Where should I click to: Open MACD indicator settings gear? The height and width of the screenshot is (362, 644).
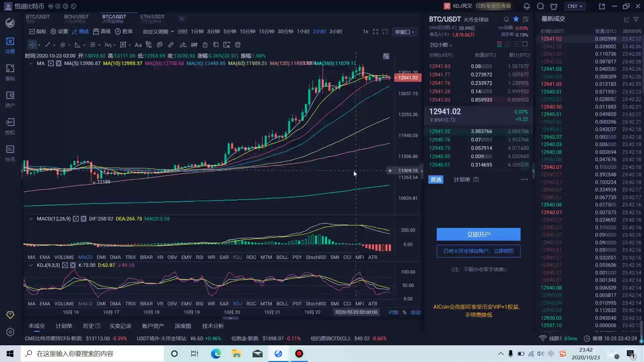pos(76,219)
